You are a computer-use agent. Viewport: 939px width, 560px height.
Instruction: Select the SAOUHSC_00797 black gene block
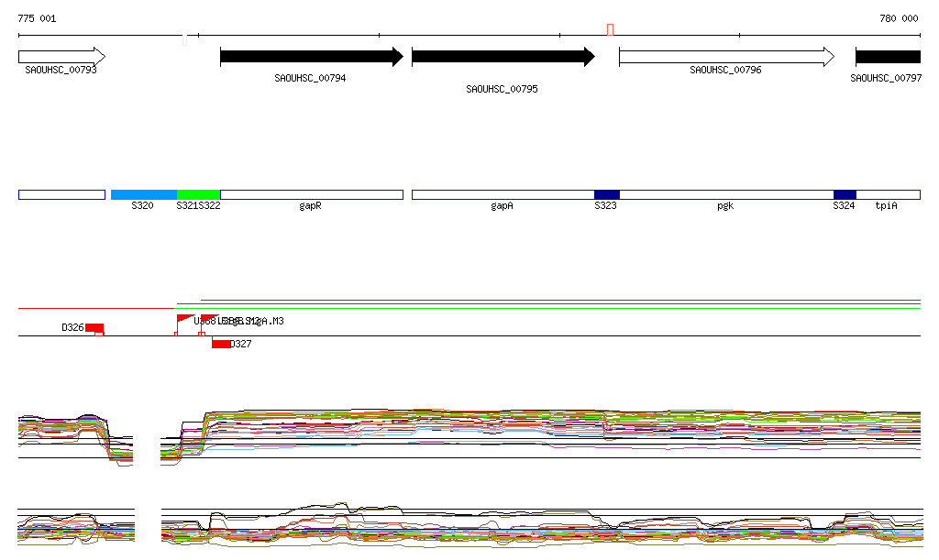pos(888,57)
